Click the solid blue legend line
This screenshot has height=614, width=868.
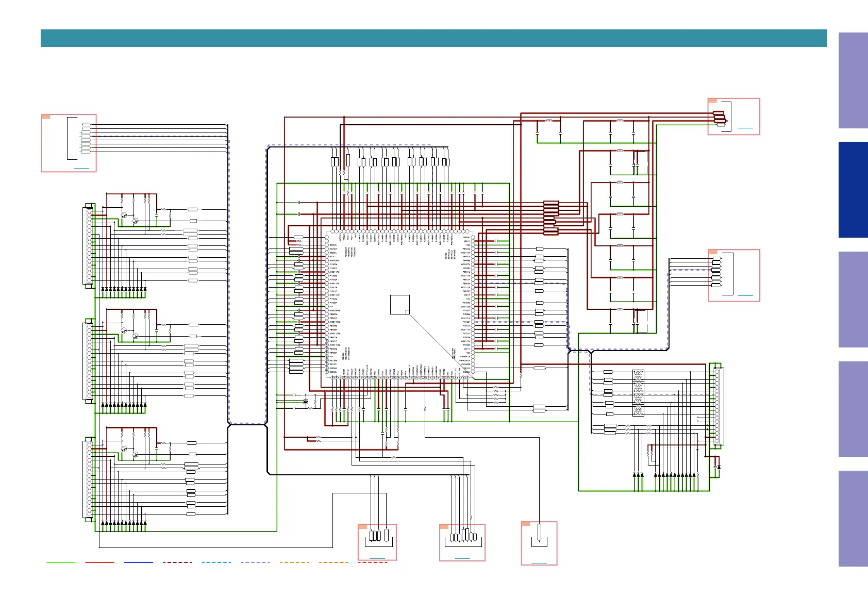tap(139, 562)
